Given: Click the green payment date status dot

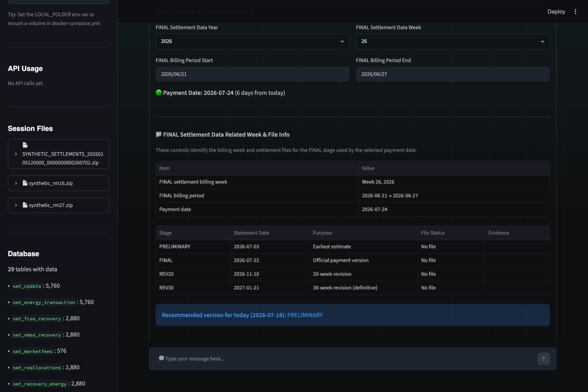Looking at the screenshot, I should [159, 93].
